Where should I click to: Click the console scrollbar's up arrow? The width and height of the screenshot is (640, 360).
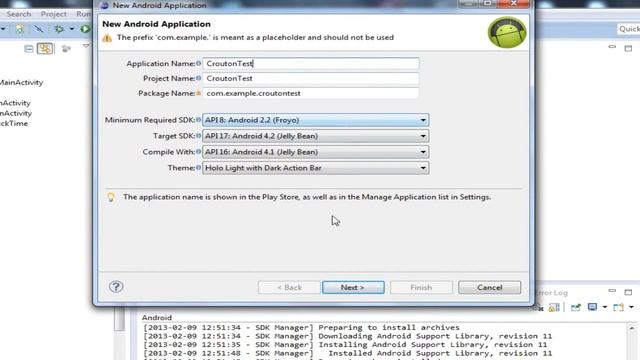632,328
